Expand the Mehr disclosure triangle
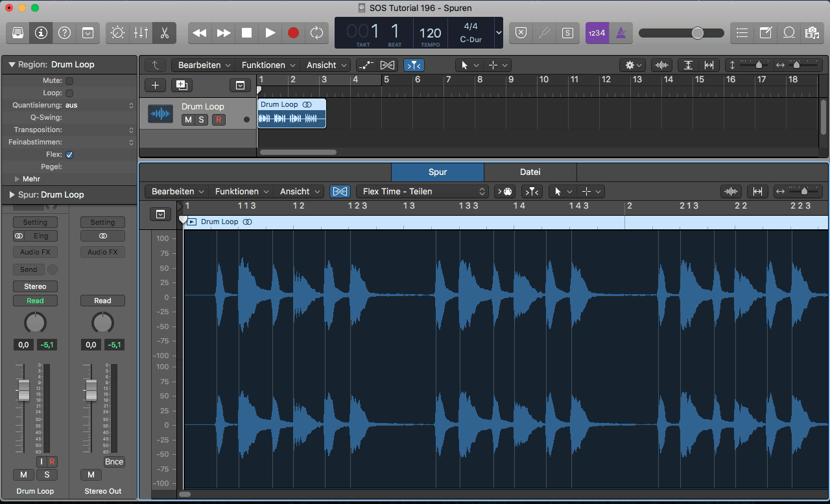This screenshot has width=830, height=504. (17, 179)
